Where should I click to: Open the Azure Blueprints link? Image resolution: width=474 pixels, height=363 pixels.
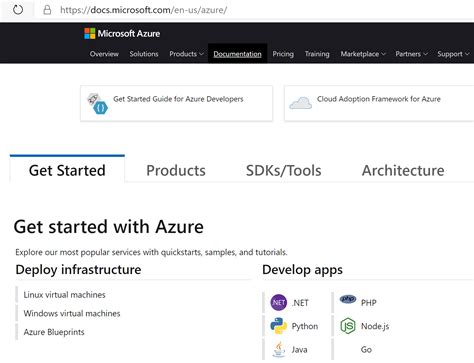coord(54,332)
